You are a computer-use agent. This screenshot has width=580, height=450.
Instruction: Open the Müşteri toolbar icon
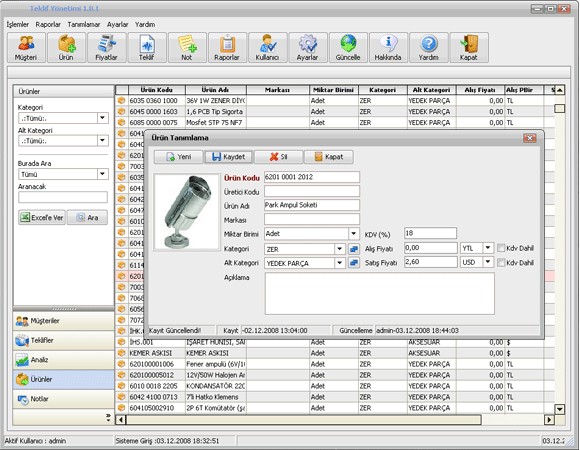(26, 47)
